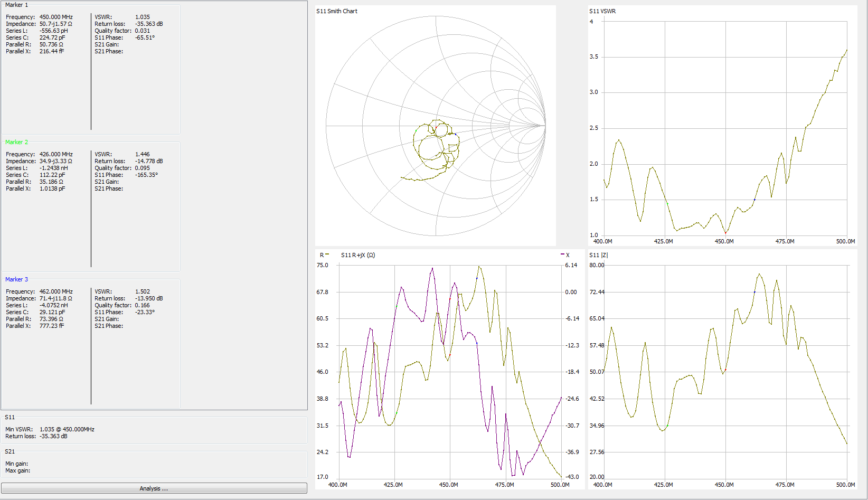Click the S21 Min gain label
Viewport: 868px width, 500px height.
pos(17,464)
